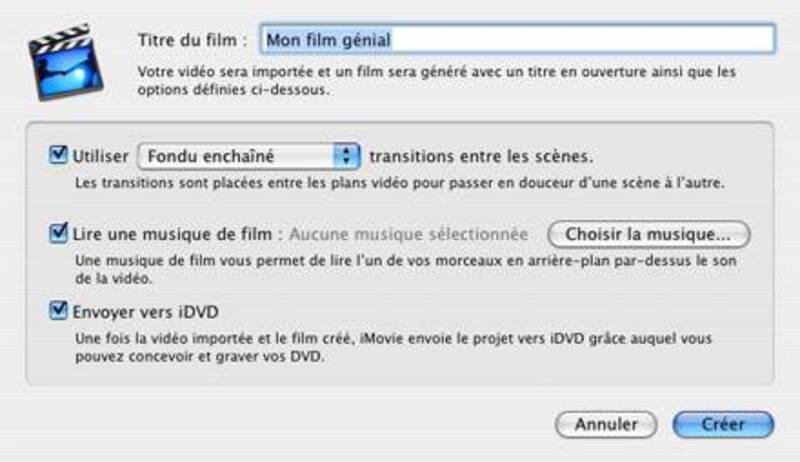
Task: Uncheck the Utiliser transitions checkbox
Action: click(58, 155)
